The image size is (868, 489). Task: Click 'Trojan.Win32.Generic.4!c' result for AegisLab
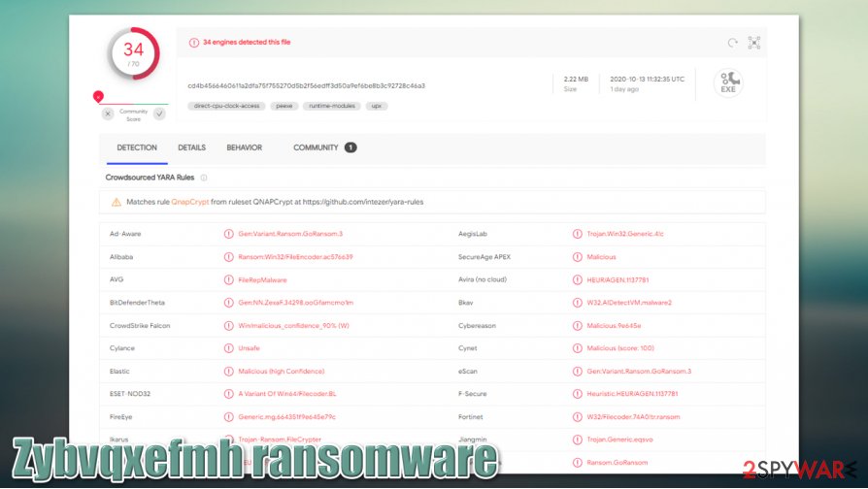pos(625,234)
